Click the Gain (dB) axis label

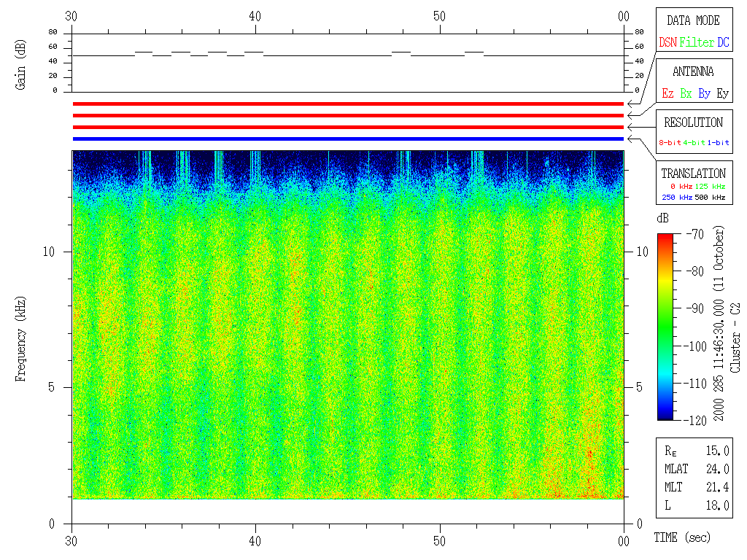coord(20,64)
